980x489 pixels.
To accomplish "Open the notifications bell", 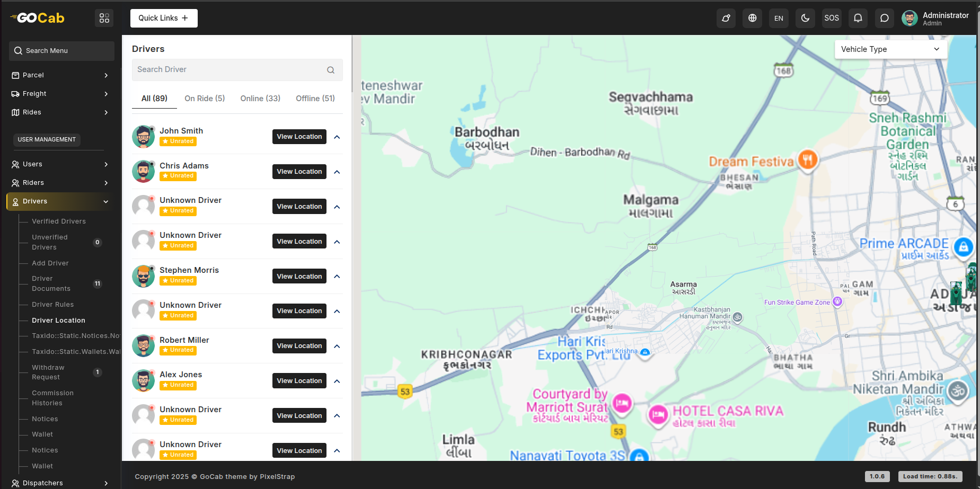I will coord(858,18).
